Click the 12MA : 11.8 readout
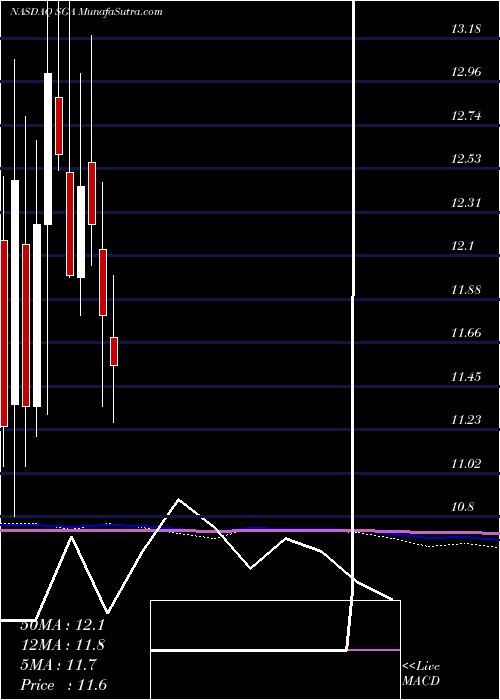The width and height of the screenshot is (500, 700). (62, 645)
